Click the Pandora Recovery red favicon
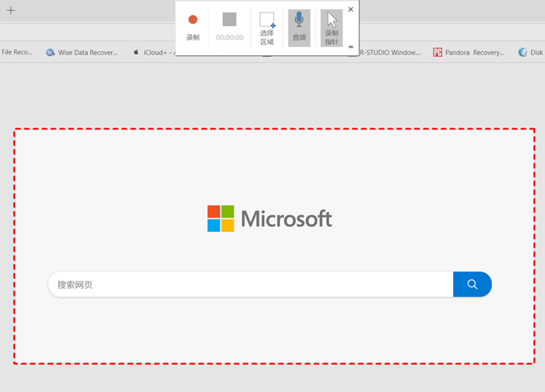 pos(438,53)
